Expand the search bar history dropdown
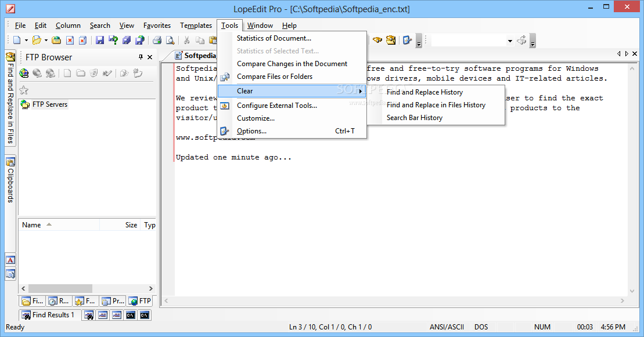Screen dimensions: 644x337 tap(510, 41)
